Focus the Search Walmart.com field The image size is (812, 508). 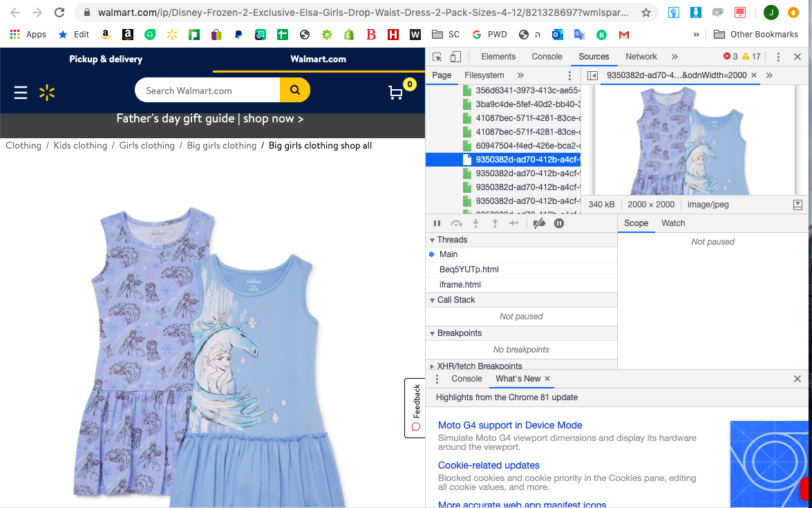[x=207, y=91]
